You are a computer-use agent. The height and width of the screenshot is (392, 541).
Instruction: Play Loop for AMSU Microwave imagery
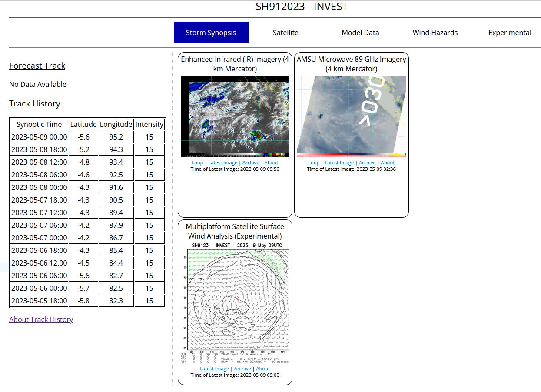pyautogui.click(x=313, y=163)
